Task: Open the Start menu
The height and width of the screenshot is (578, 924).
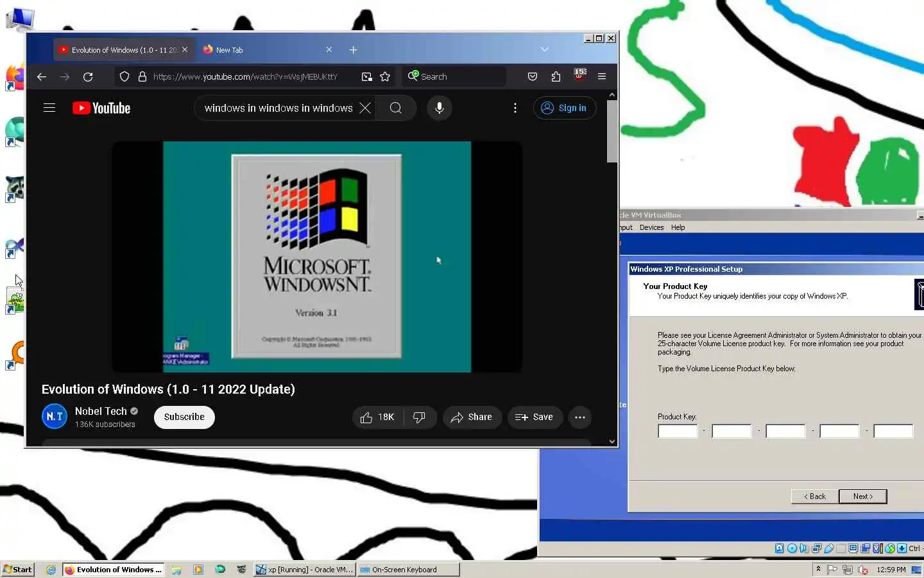Action: [x=18, y=570]
